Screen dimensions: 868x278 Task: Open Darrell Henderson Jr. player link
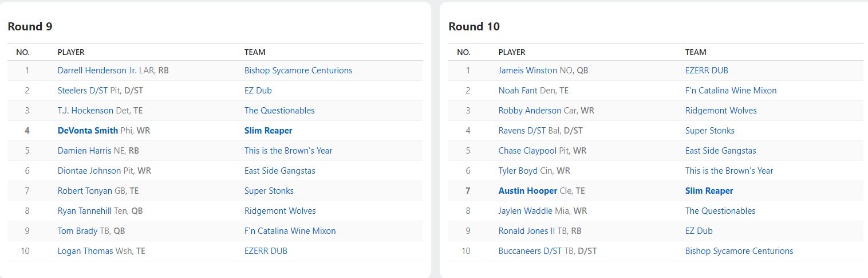97,71
